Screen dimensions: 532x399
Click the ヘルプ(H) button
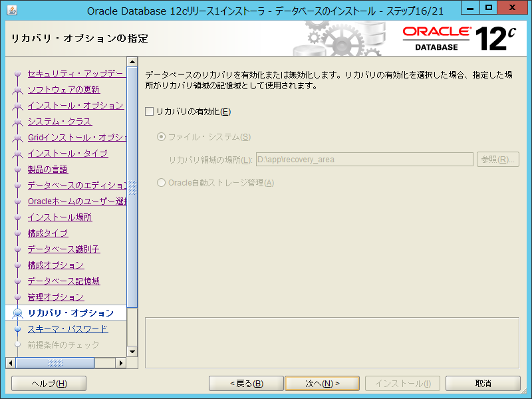tap(49, 384)
